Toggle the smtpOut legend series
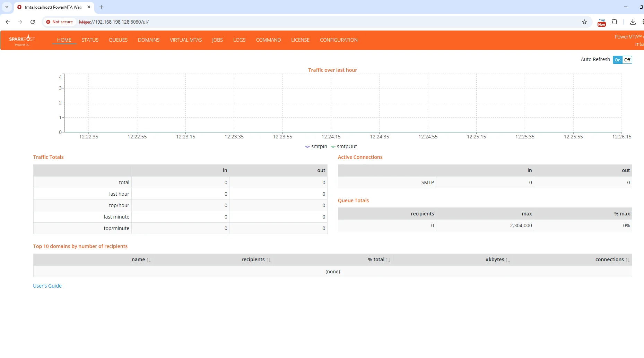Viewport: 644px width, 358px height. (344, 146)
